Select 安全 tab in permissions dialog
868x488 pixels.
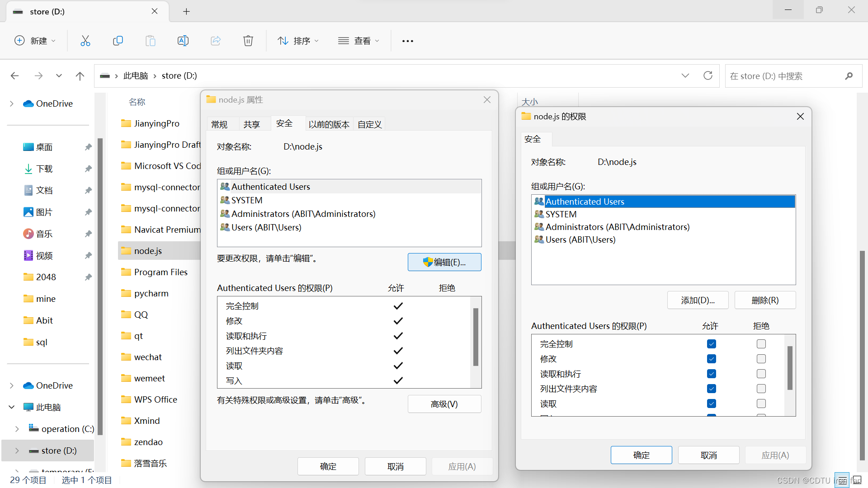point(533,139)
